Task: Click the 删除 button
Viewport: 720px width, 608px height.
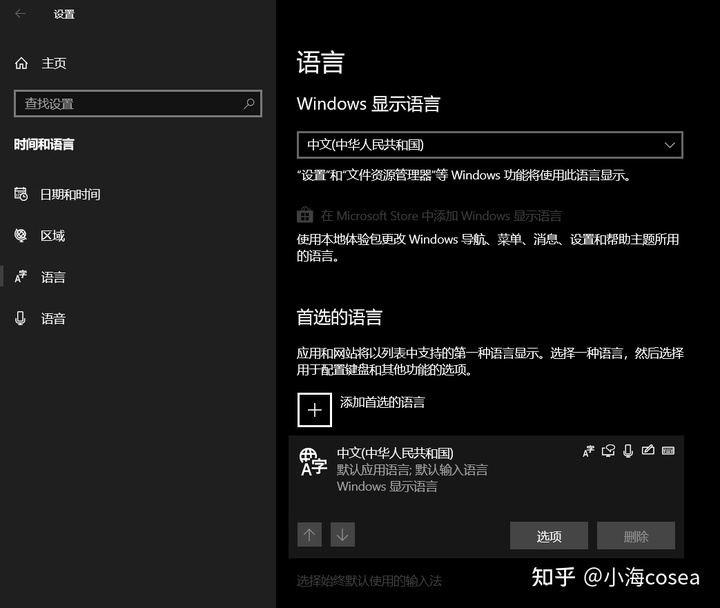Action: (x=636, y=535)
